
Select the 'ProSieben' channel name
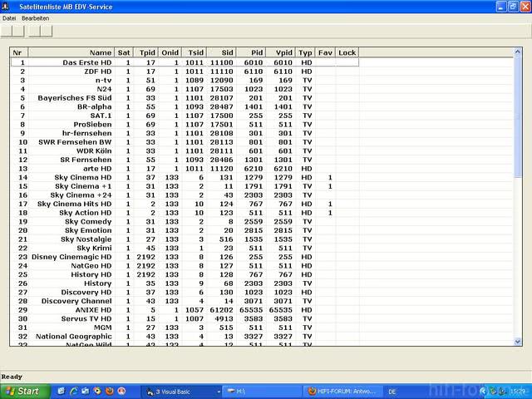pos(92,125)
